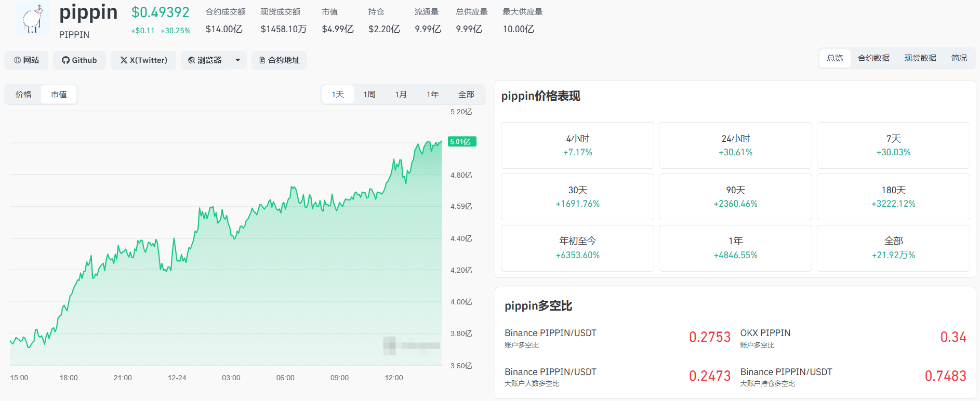Click the 总供应量 9.99亿 stat
Screen dimensions: 980x401
click(472, 20)
